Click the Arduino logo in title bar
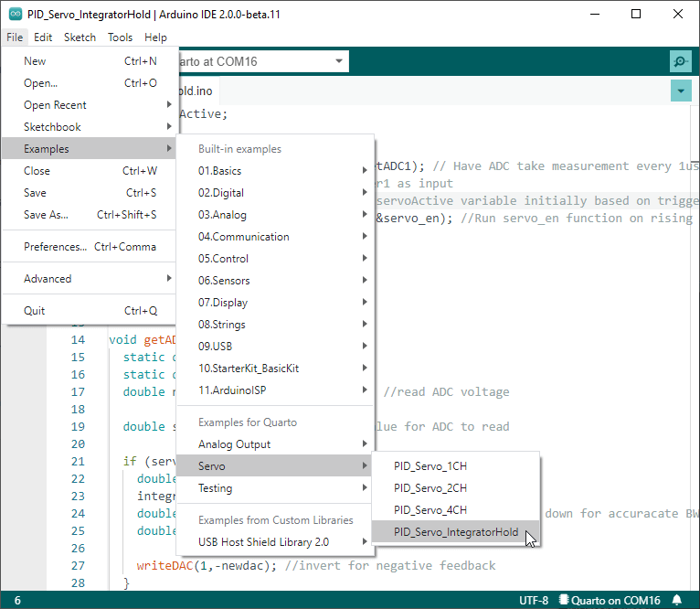 click(x=16, y=14)
